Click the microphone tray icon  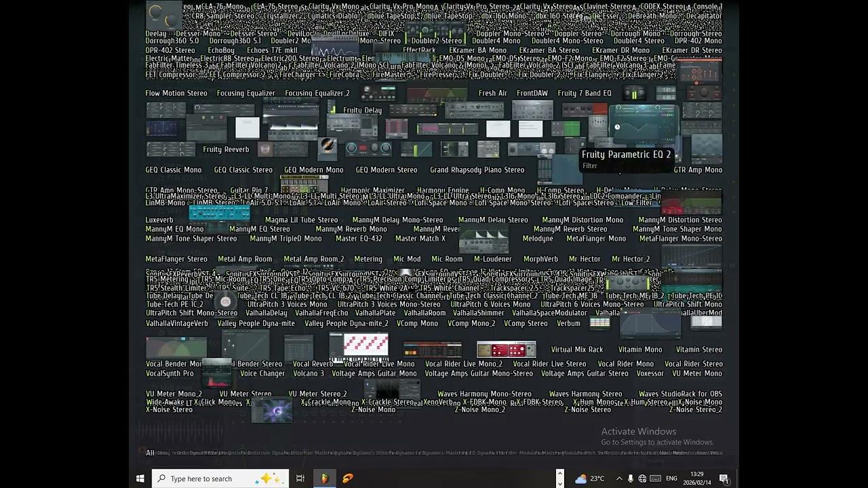click(x=631, y=479)
